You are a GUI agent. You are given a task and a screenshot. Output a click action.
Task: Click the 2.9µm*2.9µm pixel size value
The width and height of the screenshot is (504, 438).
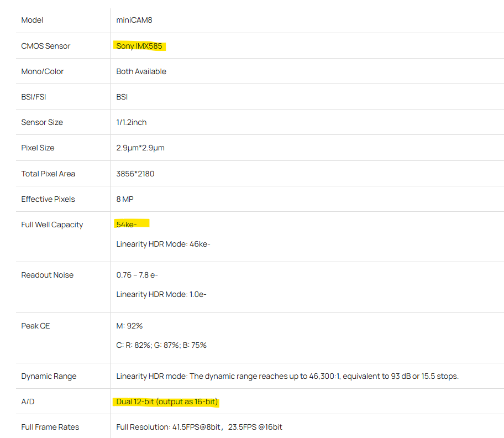140,148
